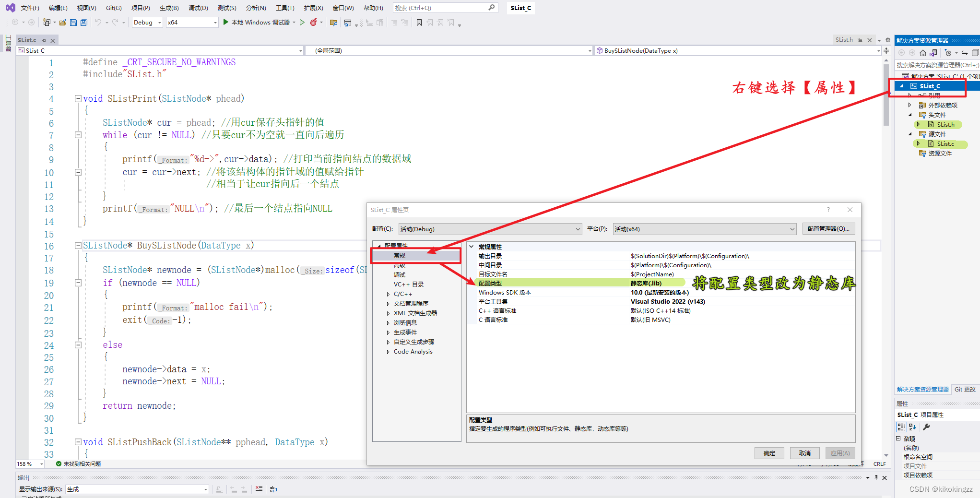Open the x64 platform dropdown in the toolbar

(x=192, y=22)
